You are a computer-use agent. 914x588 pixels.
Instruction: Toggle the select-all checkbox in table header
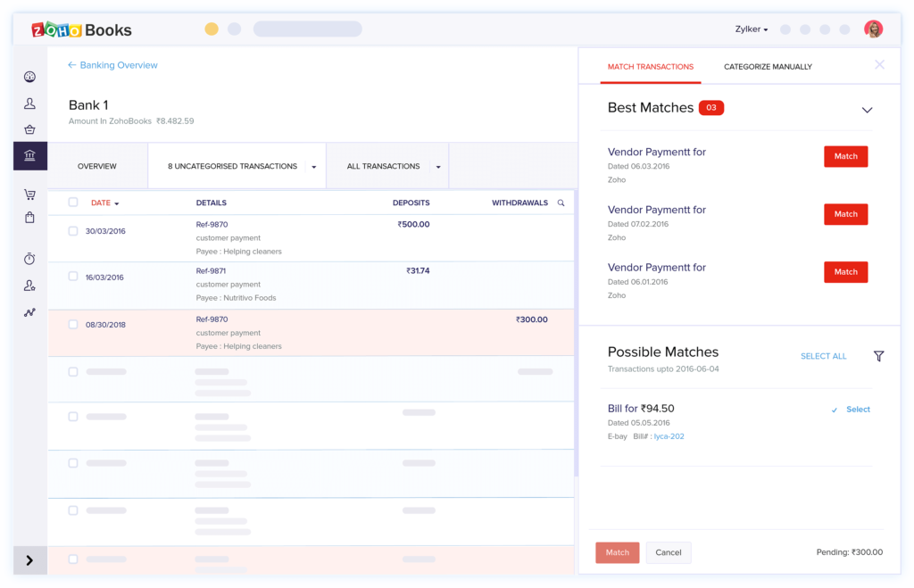point(73,203)
